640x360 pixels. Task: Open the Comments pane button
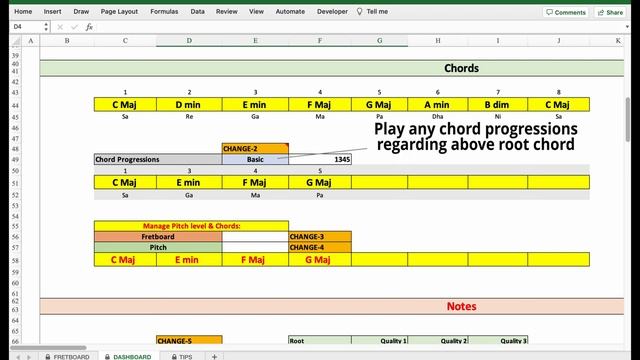point(566,12)
